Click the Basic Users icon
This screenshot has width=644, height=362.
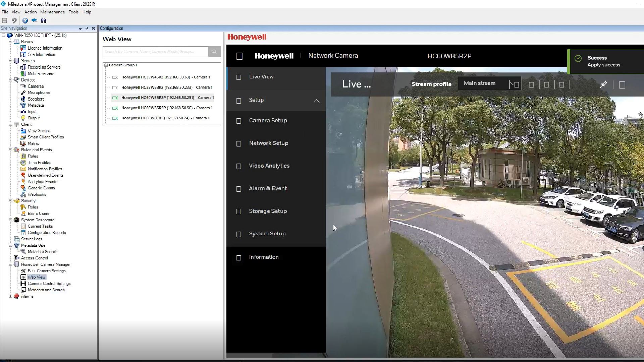(x=23, y=214)
